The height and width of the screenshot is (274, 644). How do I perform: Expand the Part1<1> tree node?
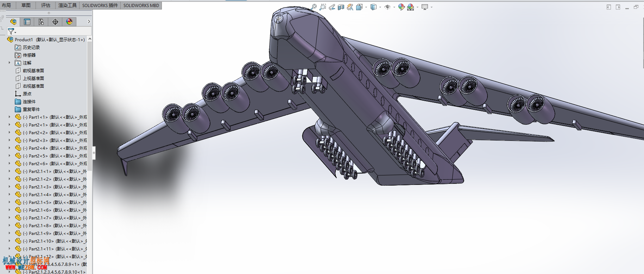click(10, 117)
